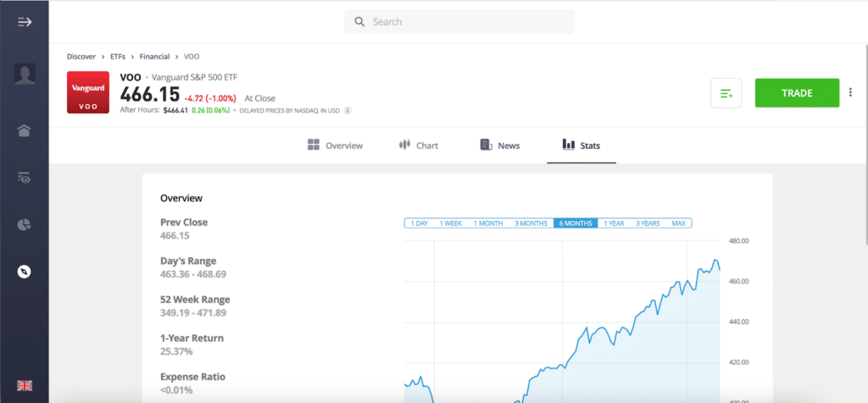Screen dimensions: 868x403
Task: Click the After Hours $466.41 price
Action: click(175, 111)
